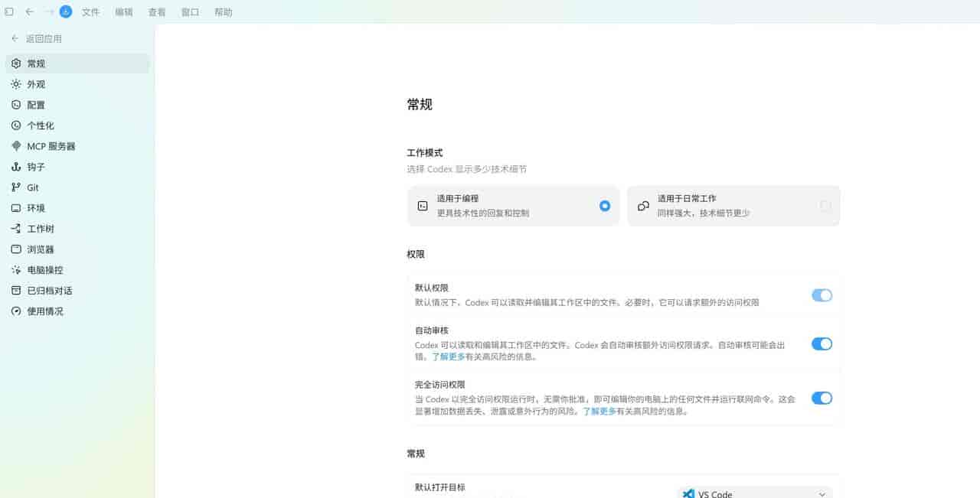Click the monitor icon beside 环境
This screenshot has height=498, width=980.
pyautogui.click(x=16, y=208)
